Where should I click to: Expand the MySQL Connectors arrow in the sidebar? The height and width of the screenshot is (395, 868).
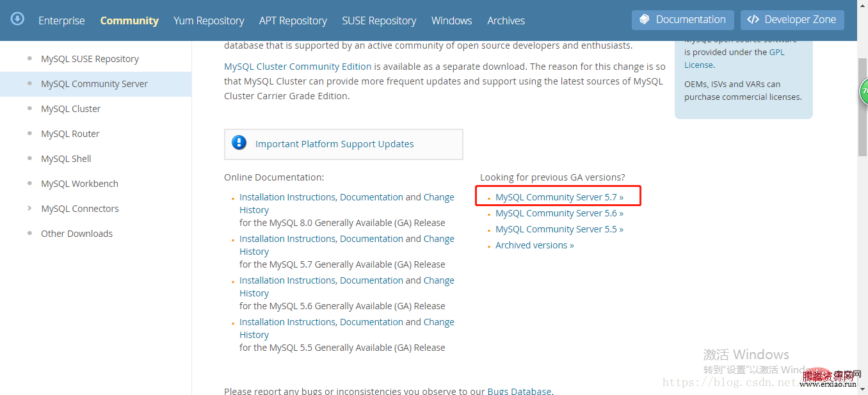[29, 209]
